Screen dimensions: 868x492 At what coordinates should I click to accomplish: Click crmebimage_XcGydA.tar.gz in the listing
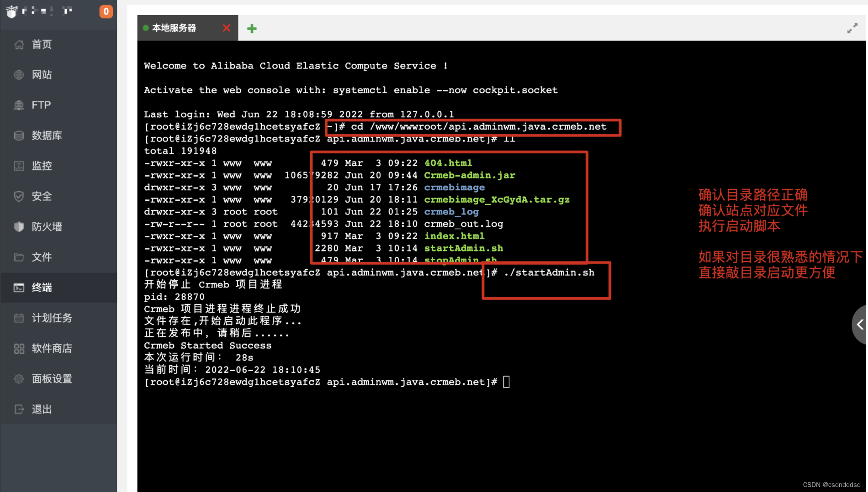(497, 200)
